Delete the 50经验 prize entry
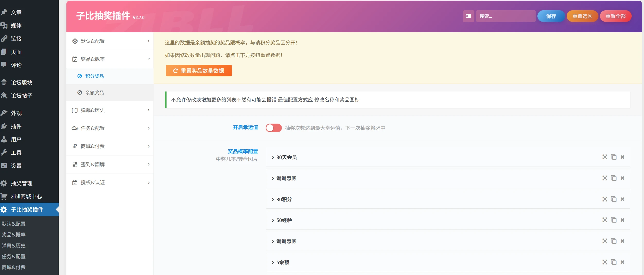 (623, 220)
